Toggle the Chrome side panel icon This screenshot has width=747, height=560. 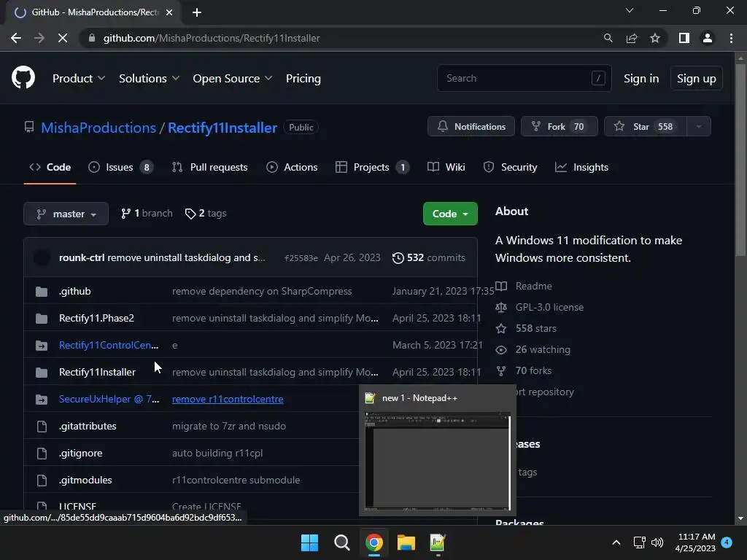[x=684, y=38]
